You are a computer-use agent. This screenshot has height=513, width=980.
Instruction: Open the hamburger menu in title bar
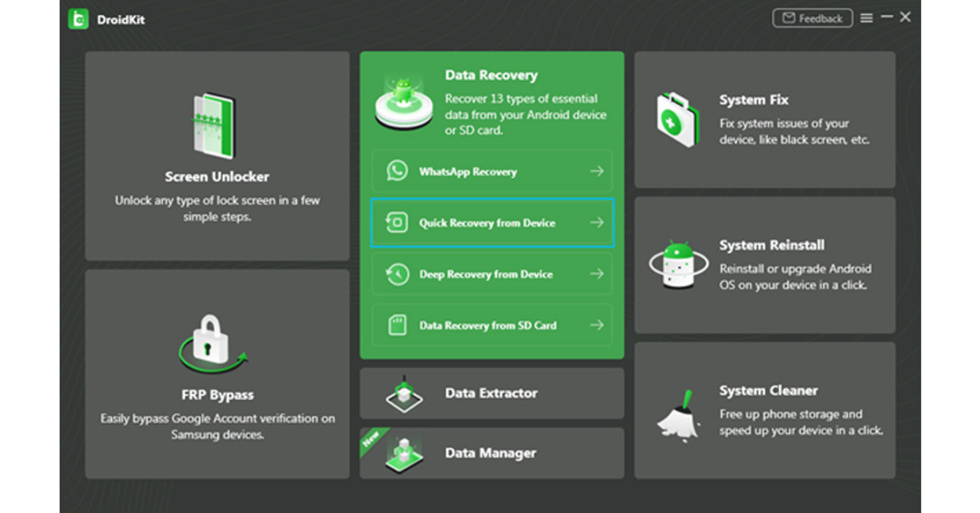(866, 17)
